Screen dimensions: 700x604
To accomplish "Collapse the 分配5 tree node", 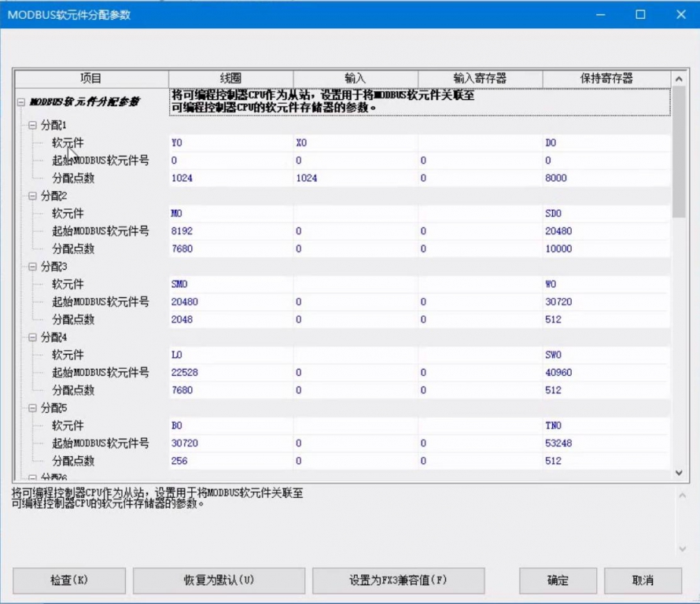I will coord(32,407).
